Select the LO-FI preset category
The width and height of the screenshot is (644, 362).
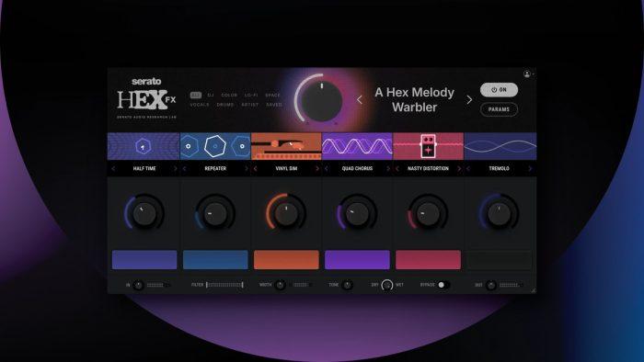[251, 96]
